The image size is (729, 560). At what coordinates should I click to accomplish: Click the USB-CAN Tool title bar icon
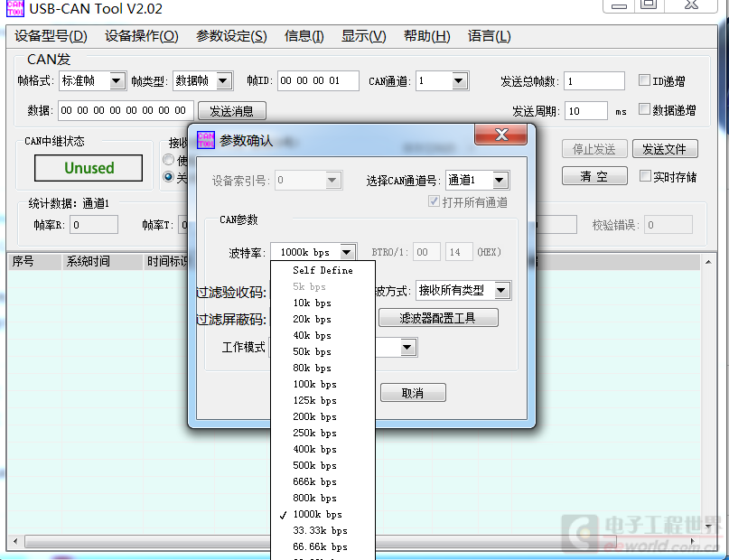pyautogui.click(x=15, y=8)
